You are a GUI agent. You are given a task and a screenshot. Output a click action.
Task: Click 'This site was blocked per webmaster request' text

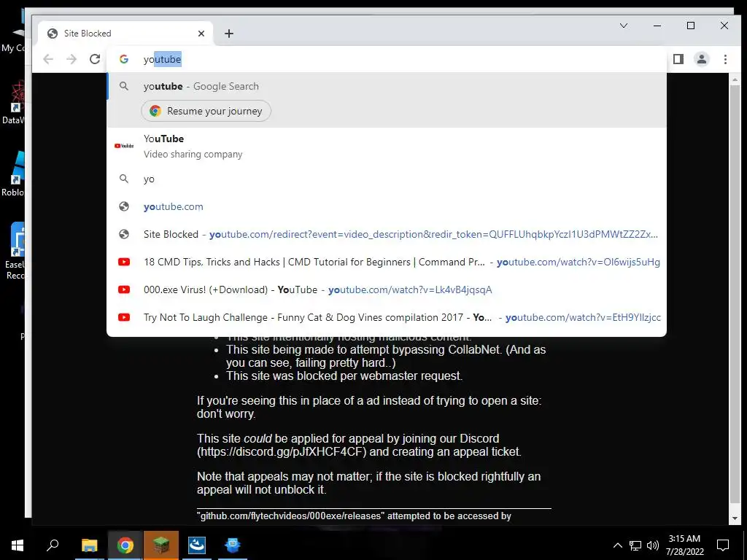point(344,376)
